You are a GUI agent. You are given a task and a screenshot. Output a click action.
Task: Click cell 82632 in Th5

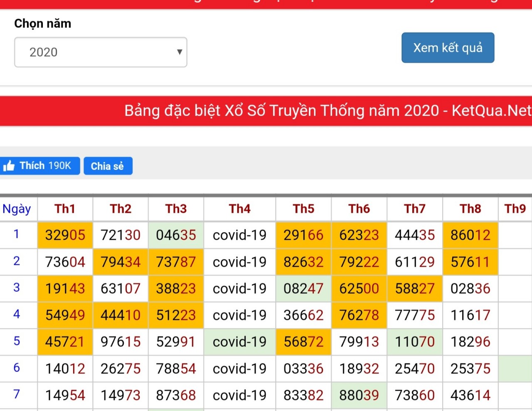[x=303, y=262]
